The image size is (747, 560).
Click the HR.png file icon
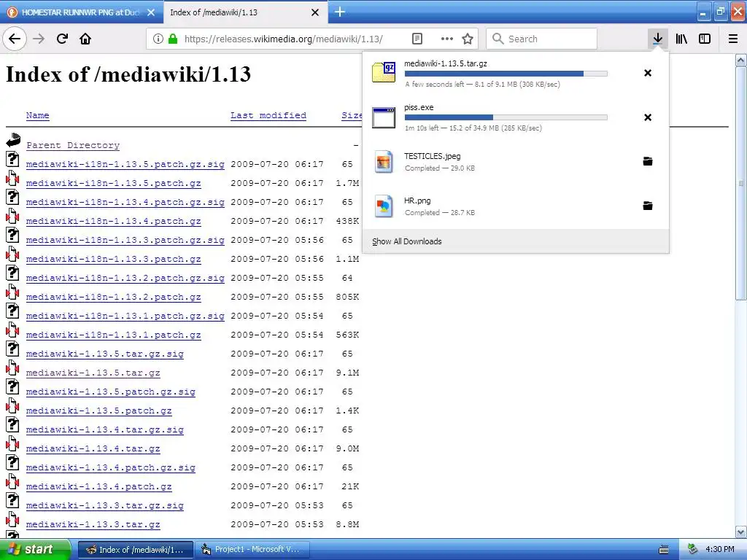coord(384,206)
